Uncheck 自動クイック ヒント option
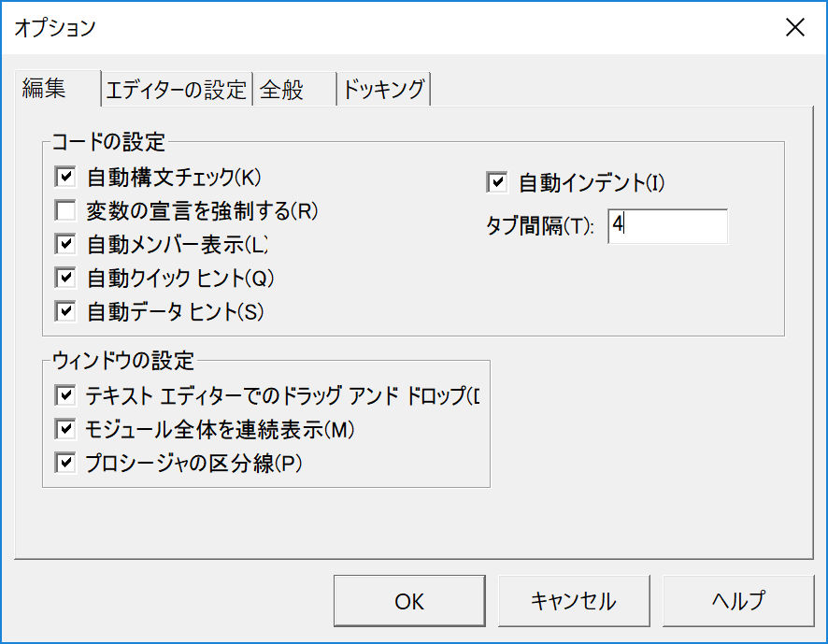828x644 pixels. click(x=65, y=278)
